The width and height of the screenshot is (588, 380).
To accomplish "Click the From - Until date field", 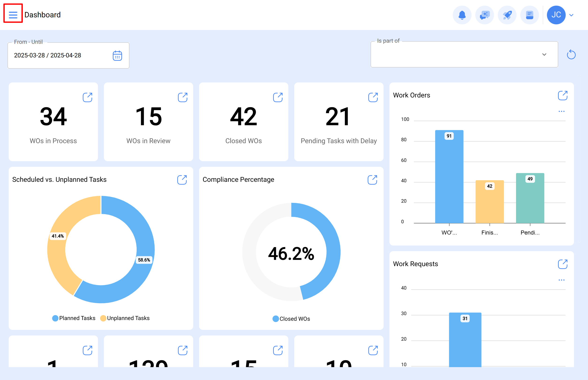I will [x=68, y=56].
